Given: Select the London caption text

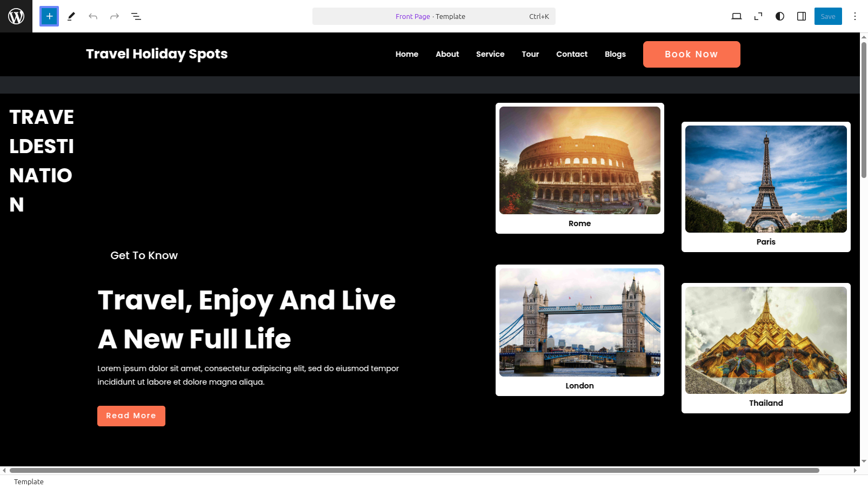Looking at the screenshot, I should (580, 386).
